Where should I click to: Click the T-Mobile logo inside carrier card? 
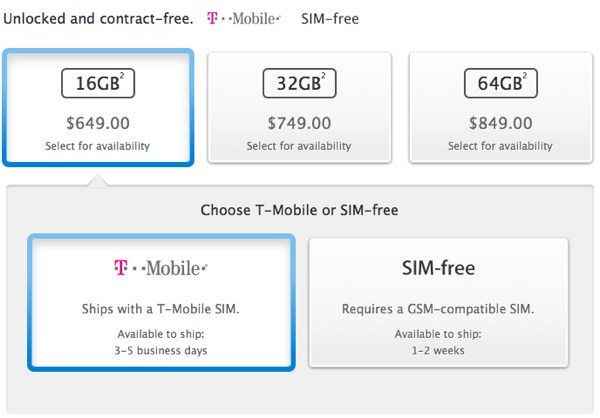(x=161, y=268)
